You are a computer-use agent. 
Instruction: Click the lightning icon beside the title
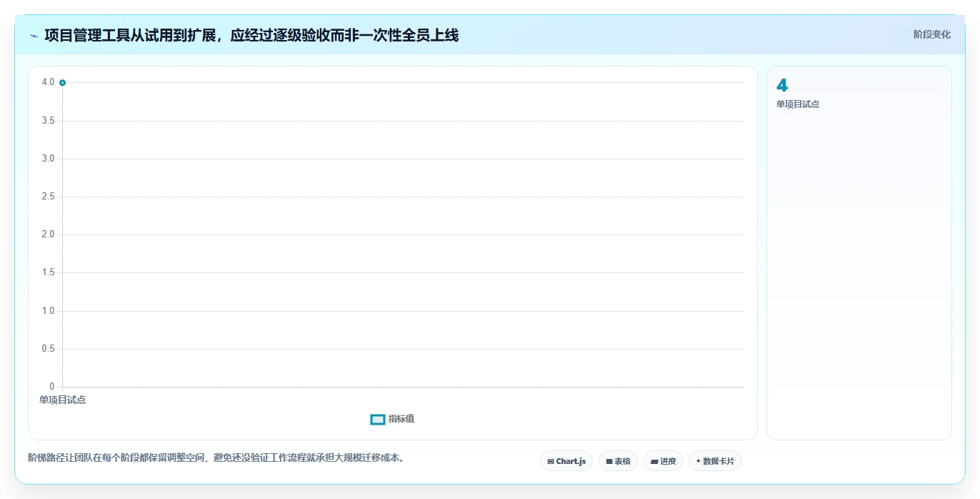[34, 35]
